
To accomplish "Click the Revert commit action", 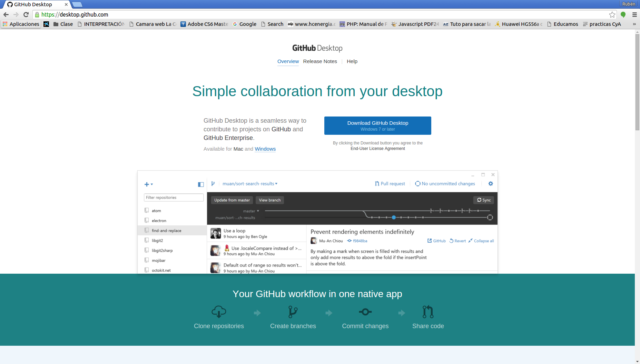I will tap(457, 241).
